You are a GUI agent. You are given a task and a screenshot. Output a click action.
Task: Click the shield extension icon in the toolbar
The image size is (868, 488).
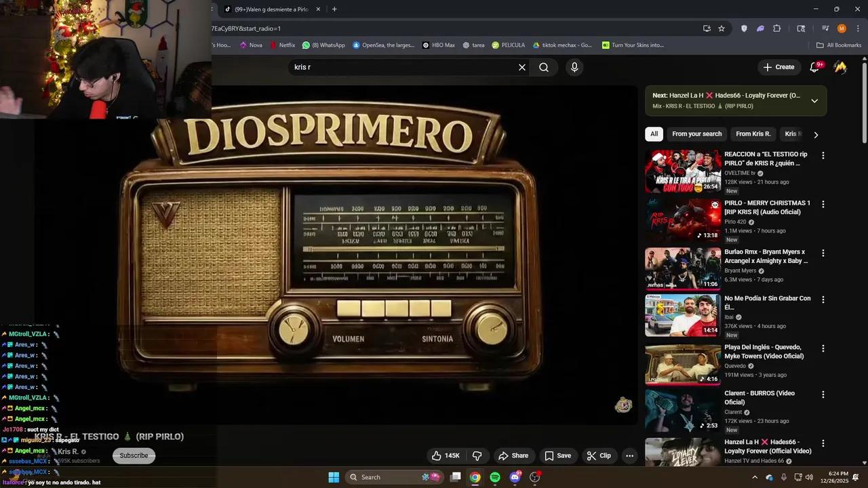point(744,28)
